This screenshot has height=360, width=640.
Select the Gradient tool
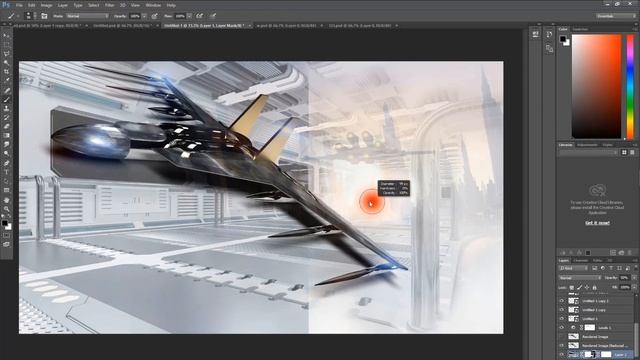pyautogui.click(x=6, y=136)
